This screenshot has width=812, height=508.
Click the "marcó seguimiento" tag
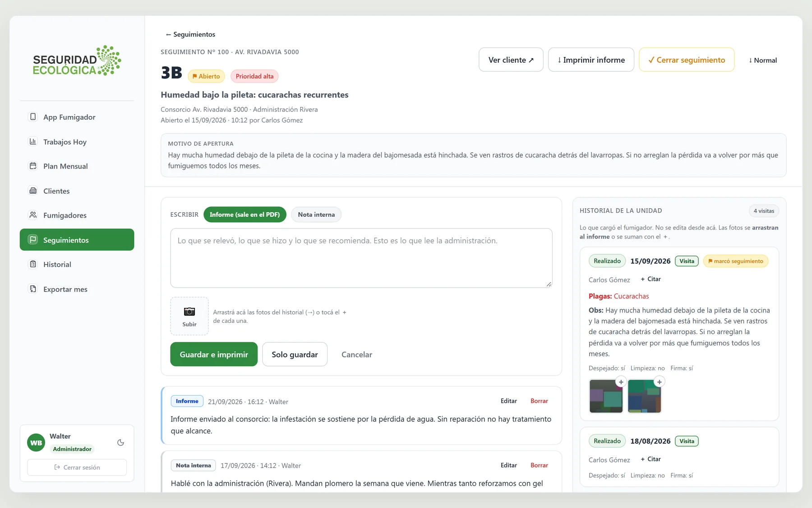tap(736, 261)
